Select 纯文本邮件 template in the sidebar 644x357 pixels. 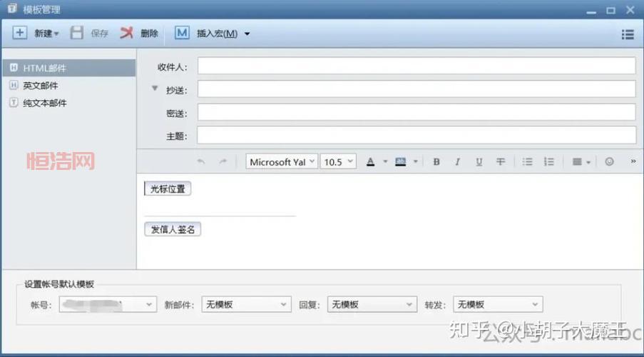pyautogui.click(x=44, y=103)
